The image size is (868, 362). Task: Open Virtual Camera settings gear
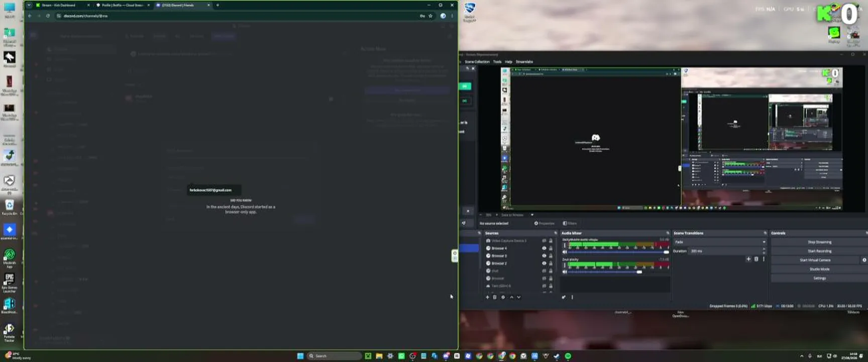coord(864,260)
